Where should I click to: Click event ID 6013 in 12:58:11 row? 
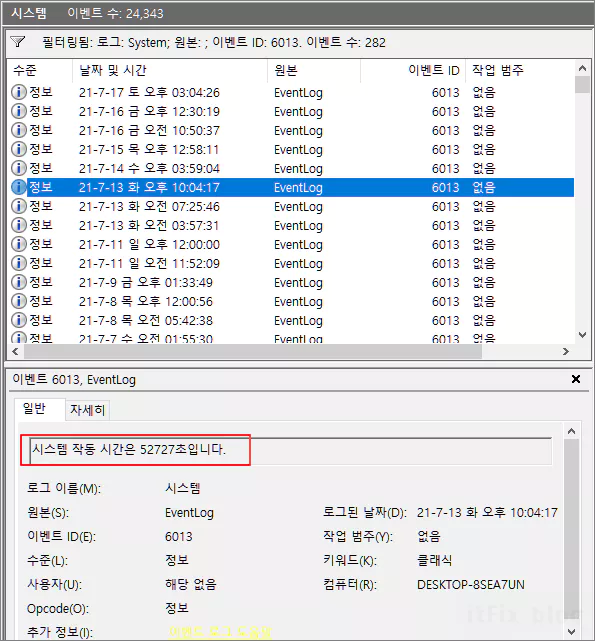446,150
